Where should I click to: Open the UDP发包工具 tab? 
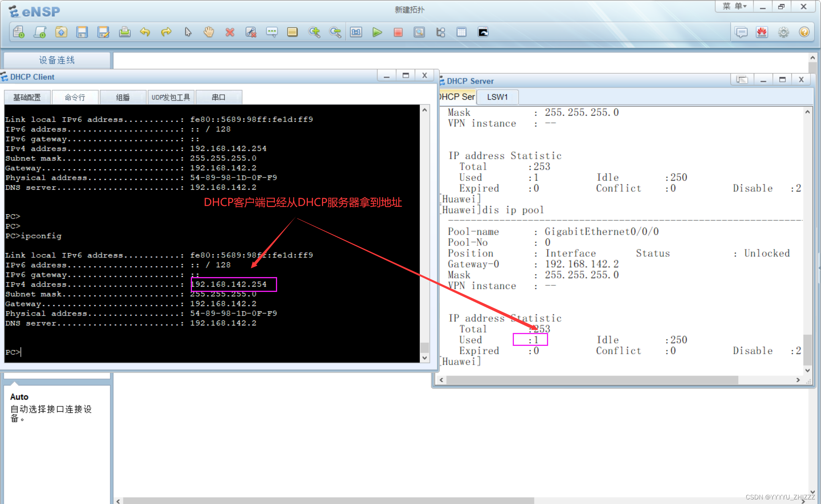(171, 97)
